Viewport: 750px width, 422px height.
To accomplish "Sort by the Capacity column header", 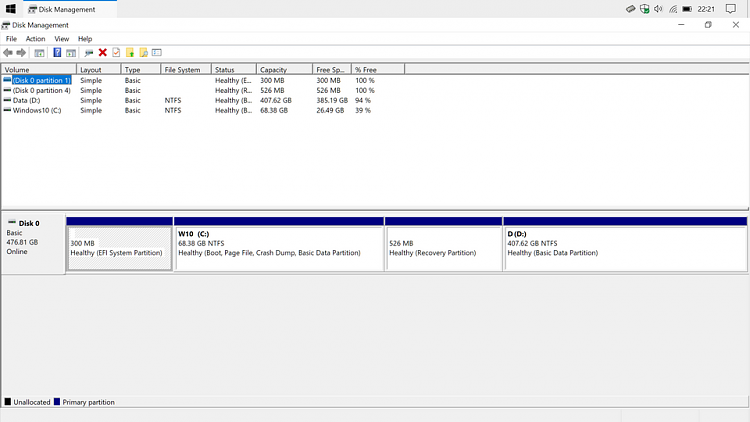I will [284, 70].
